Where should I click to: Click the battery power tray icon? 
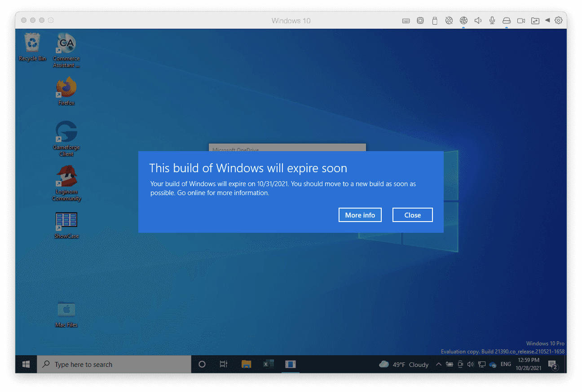click(x=449, y=364)
